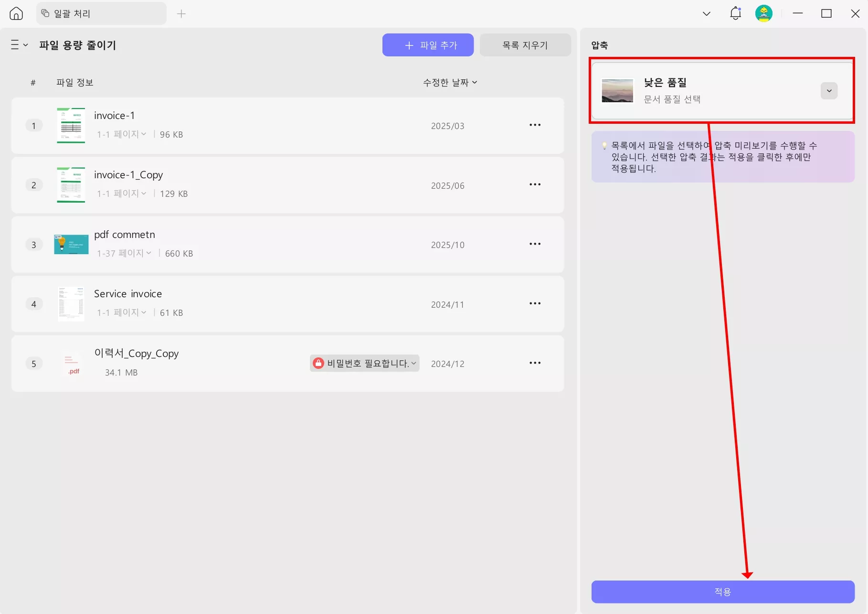868x614 pixels.
Task: Open more options for Service invoice
Action: [x=535, y=303]
